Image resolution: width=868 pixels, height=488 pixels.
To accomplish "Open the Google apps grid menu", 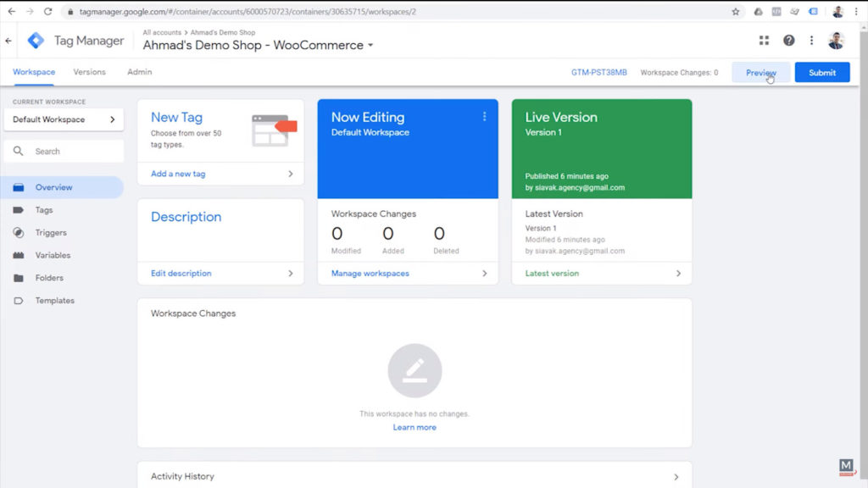I will point(764,40).
